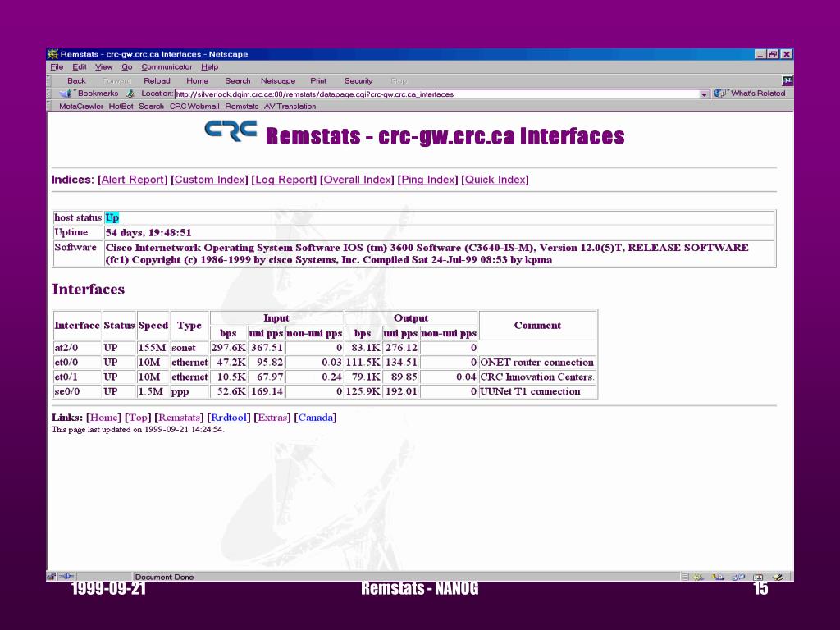Image resolution: width=840 pixels, height=630 pixels.
Task: Open Address Book from the component bar
Action: (758, 577)
